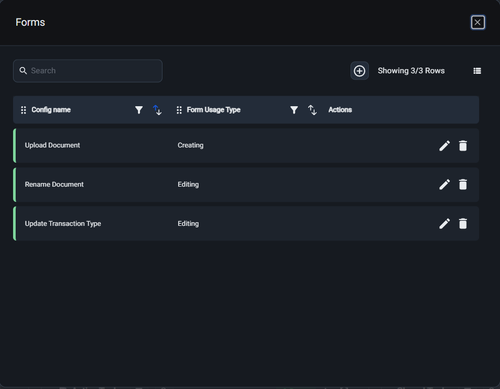This screenshot has height=389, width=500.
Task: Click the Creating usage type cell
Action: click(x=190, y=145)
